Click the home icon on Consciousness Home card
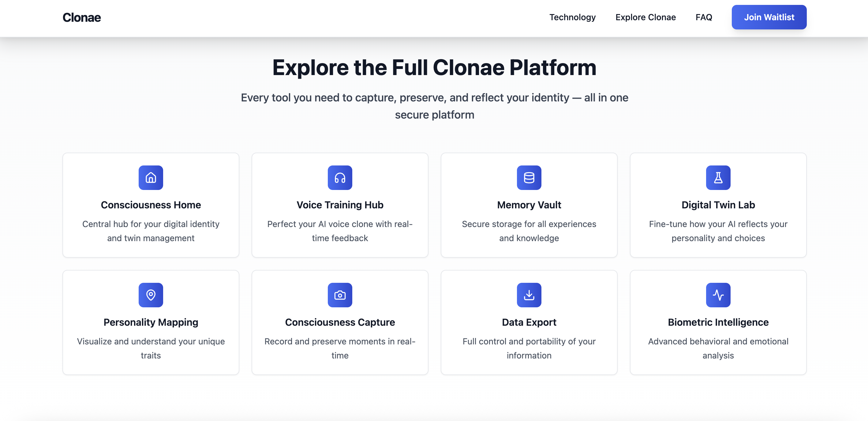The width and height of the screenshot is (868, 421). click(x=151, y=178)
